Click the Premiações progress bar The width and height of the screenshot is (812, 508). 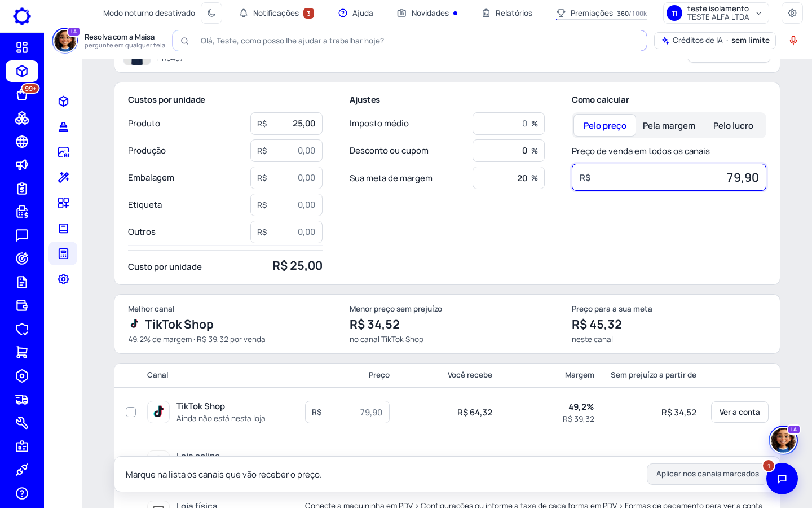[601, 20]
